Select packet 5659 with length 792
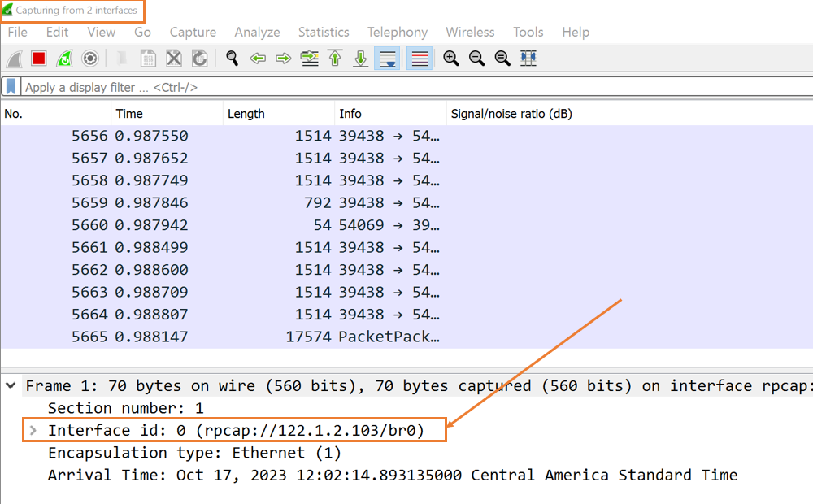Screen dimensions: 813x504 click(x=406, y=202)
